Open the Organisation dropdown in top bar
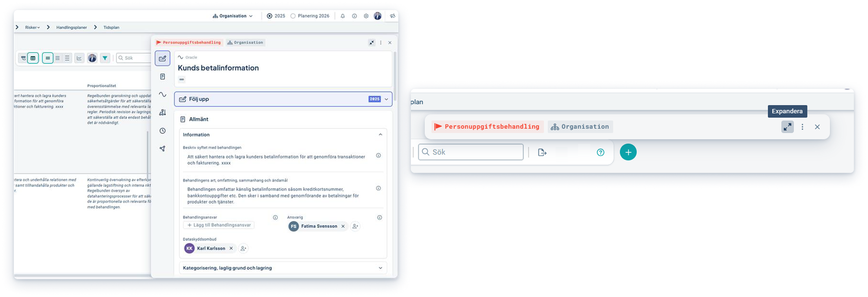The width and height of the screenshot is (868, 297). pyautogui.click(x=233, y=16)
